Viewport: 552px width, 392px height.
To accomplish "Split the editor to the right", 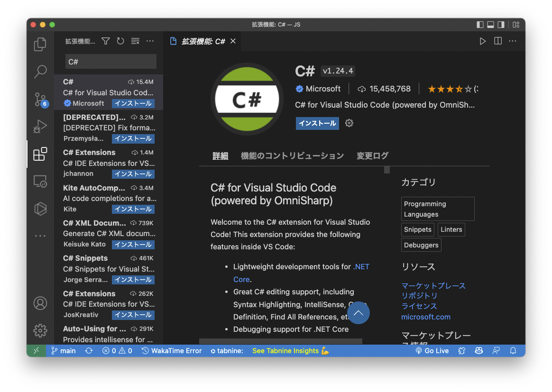I will (x=498, y=41).
